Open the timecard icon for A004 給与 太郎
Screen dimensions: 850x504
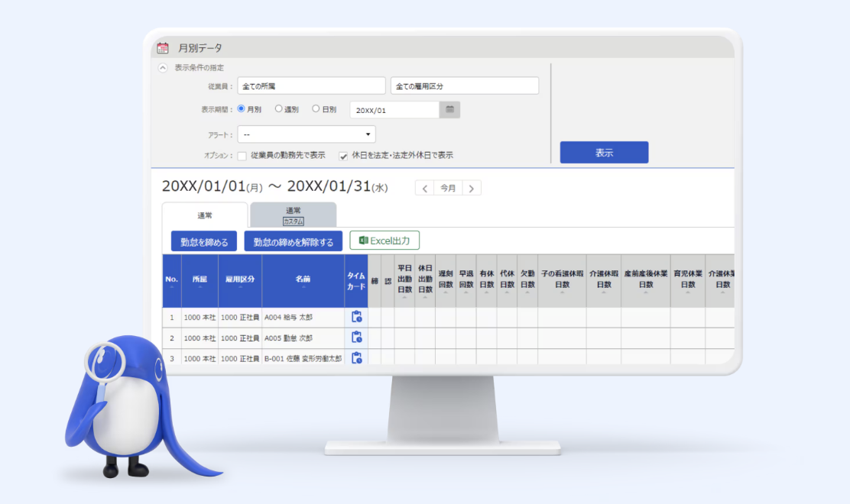pyautogui.click(x=355, y=316)
